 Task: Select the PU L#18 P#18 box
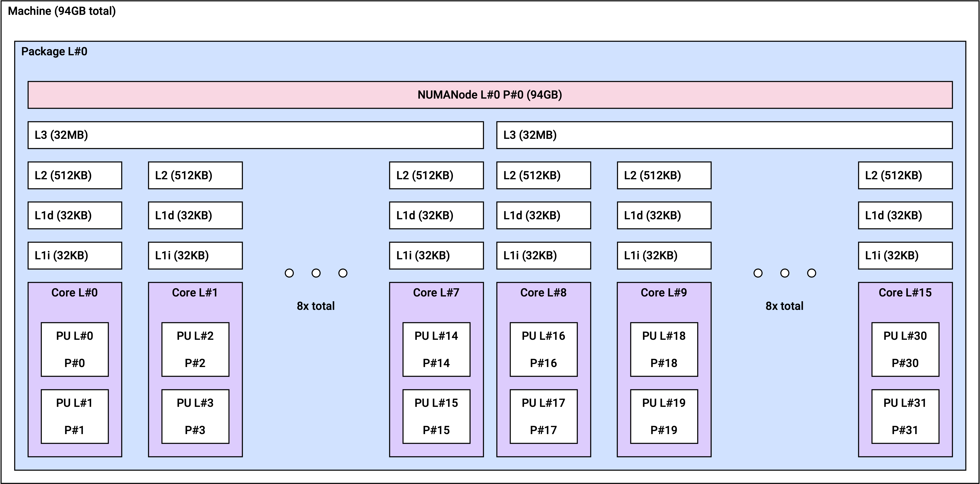664,350
